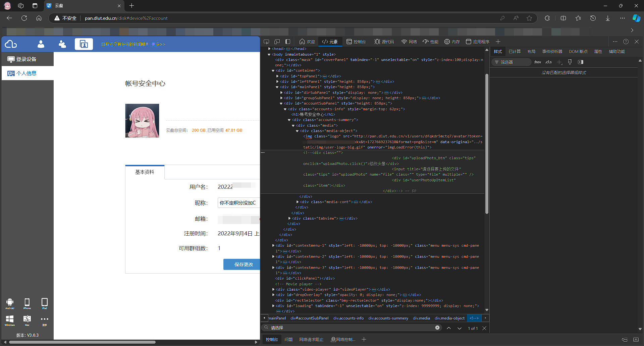Toggle device emulation icon in DevTools

pos(277,42)
